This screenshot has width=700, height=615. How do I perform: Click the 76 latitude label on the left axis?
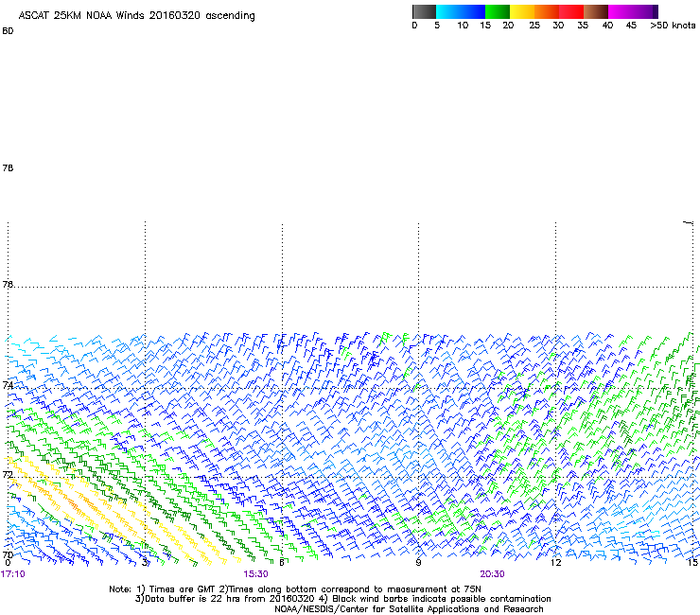click(8, 284)
